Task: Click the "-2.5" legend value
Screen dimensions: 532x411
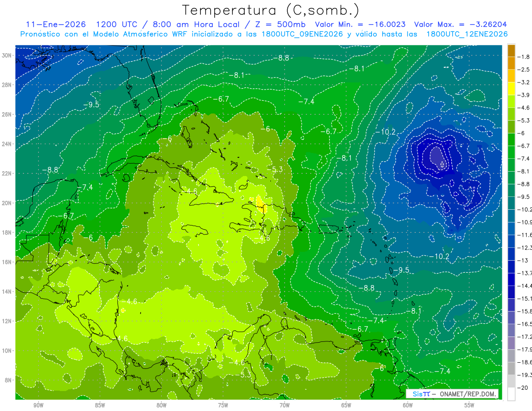Action: click(524, 70)
